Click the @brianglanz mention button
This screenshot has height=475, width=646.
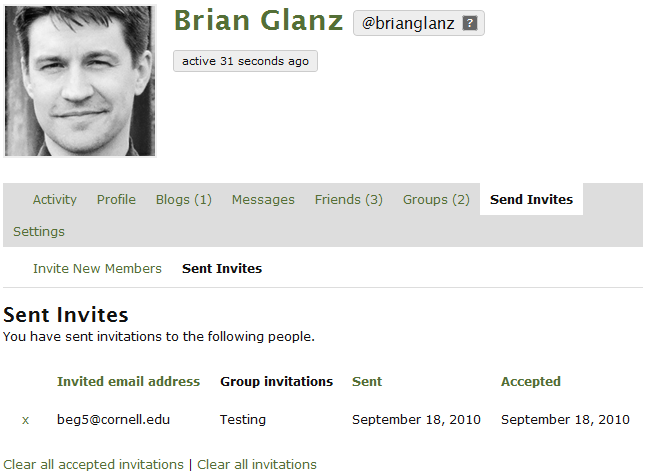[419, 23]
